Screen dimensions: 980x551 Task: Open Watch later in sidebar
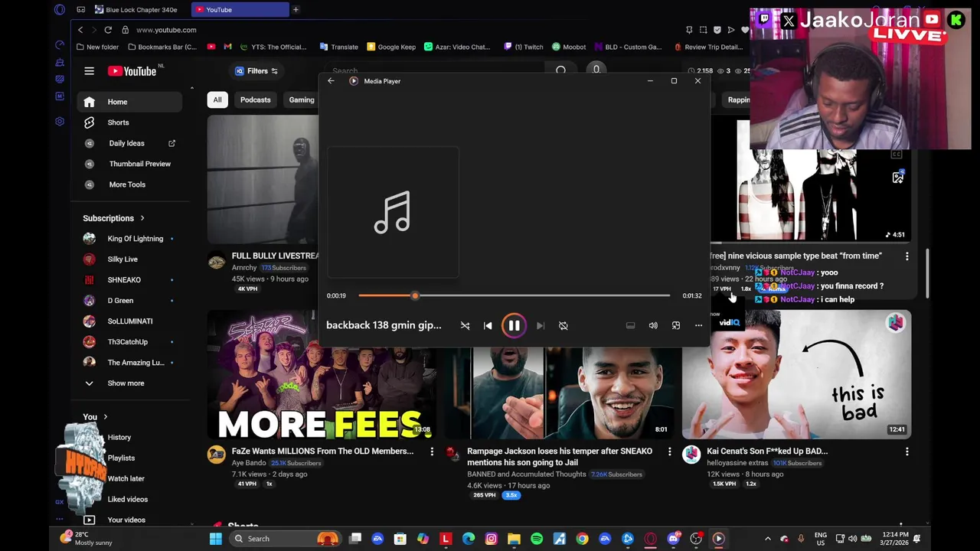click(x=126, y=478)
